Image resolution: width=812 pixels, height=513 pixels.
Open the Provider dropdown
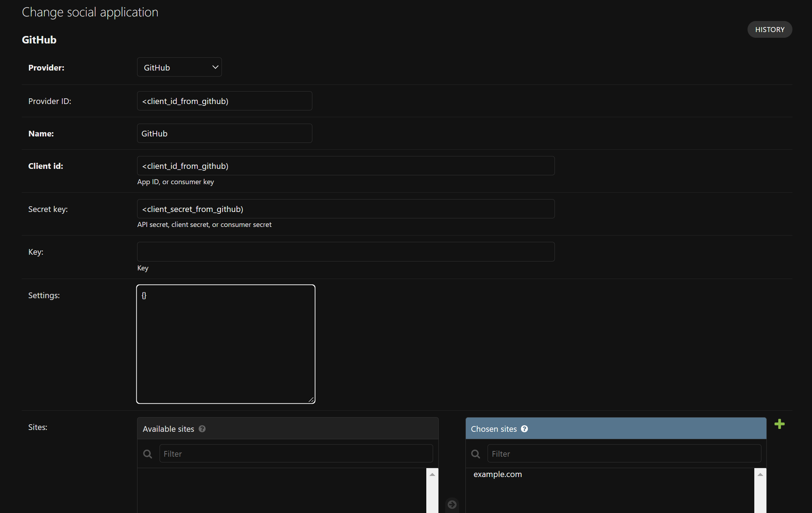(x=179, y=67)
